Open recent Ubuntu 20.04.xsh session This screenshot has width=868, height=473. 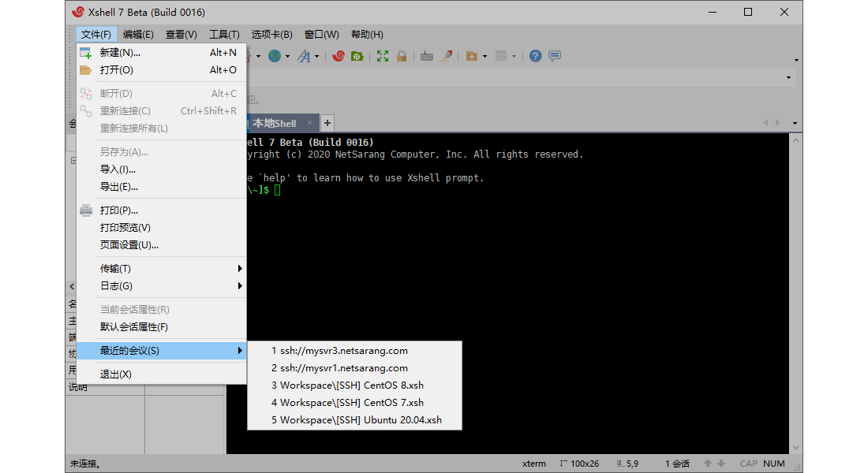(354, 420)
